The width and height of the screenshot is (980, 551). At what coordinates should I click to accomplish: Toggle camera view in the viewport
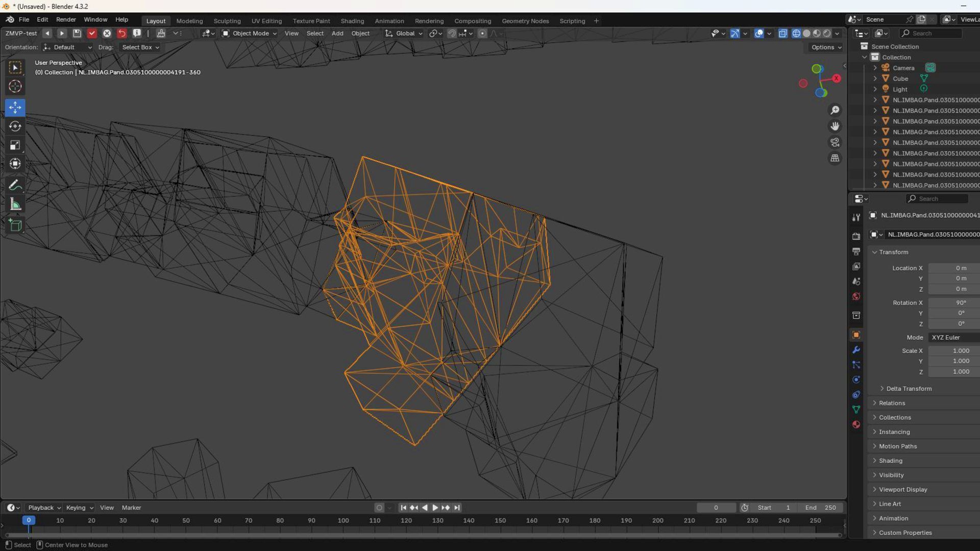835,142
